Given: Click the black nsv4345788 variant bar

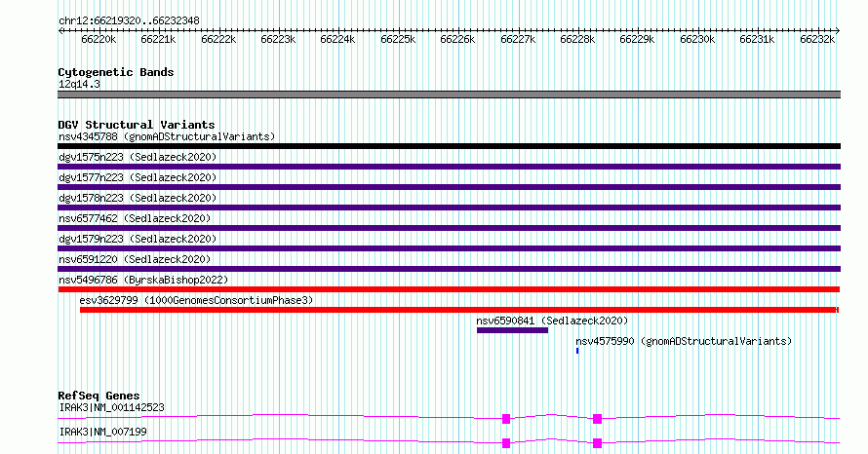Looking at the screenshot, I should pos(449,146).
